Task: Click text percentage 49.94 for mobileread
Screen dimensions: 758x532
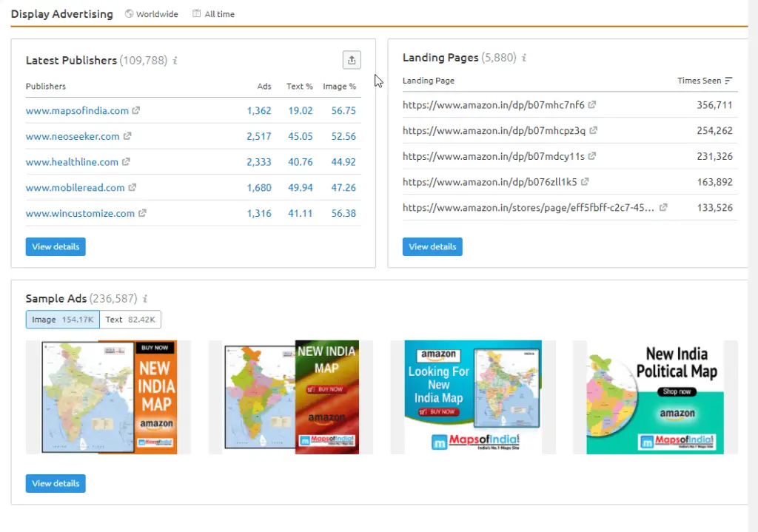Action: (301, 187)
